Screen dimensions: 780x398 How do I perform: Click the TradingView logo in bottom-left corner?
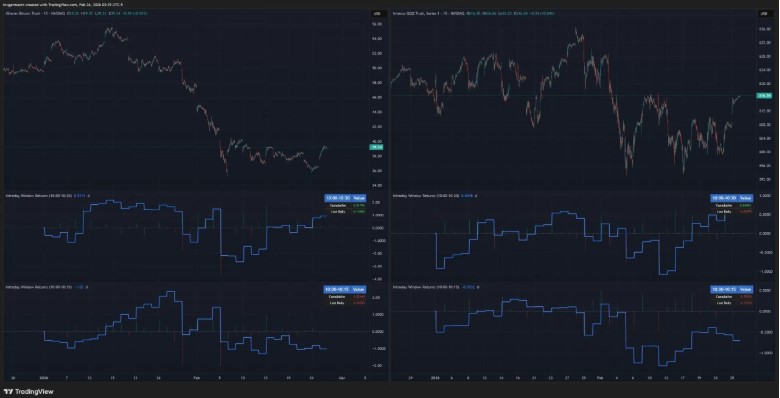(28, 392)
